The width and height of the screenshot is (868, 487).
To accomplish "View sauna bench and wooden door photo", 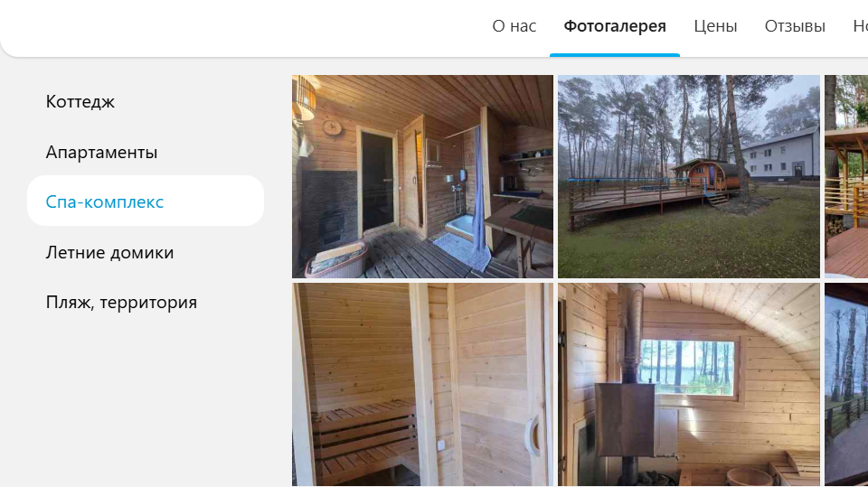I will click(422, 385).
